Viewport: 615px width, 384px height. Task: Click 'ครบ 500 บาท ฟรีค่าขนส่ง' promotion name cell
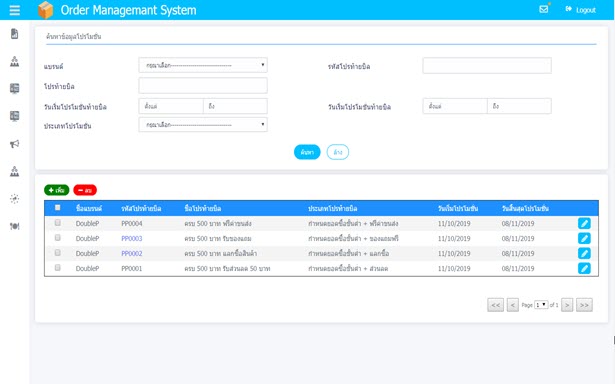218,224
